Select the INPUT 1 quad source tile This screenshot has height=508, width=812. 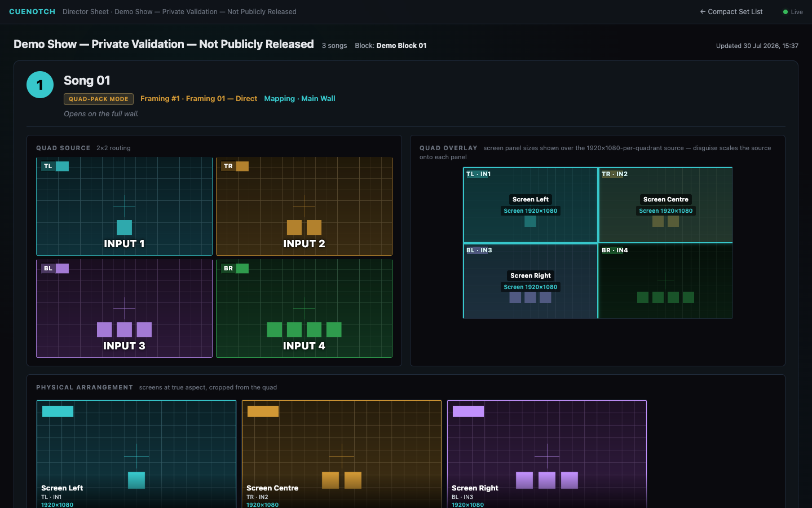(x=124, y=207)
